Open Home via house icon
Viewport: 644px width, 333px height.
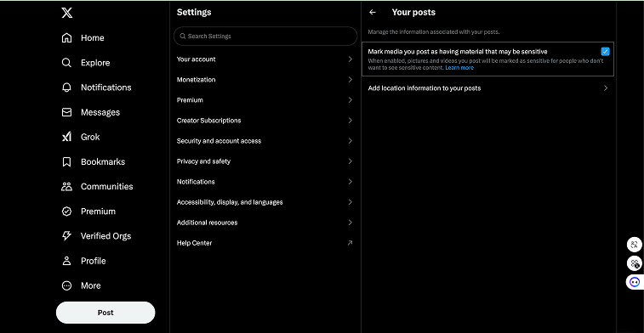click(66, 37)
